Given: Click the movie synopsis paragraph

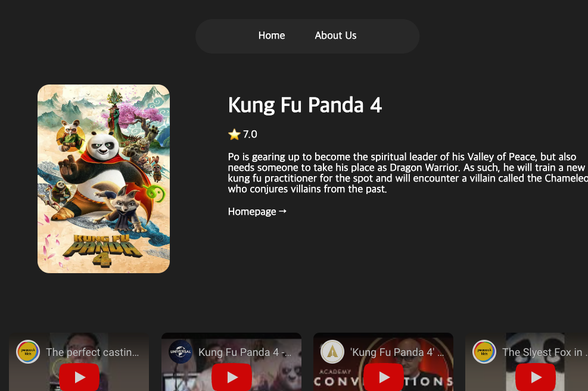Looking at the screenshot, I should pyautogui.click(x=408, y=173).
